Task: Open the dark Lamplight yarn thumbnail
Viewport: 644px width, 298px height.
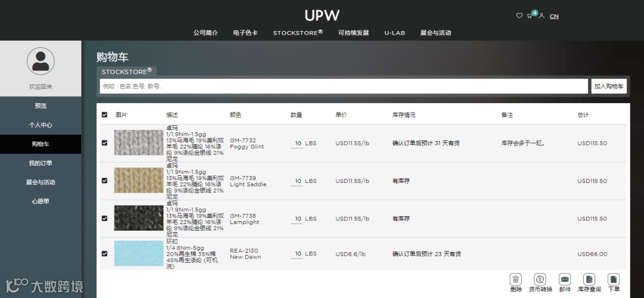Action: pyautogui.click(x=139, y=218)
